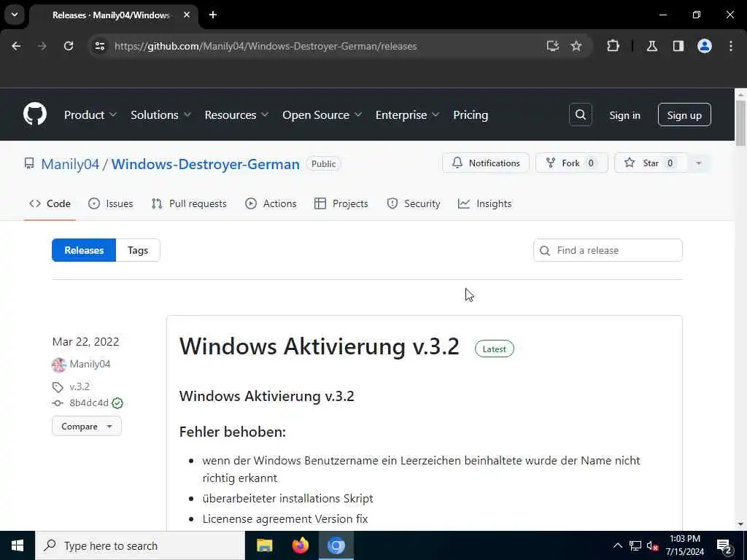Open a new browser tab with plus
Viewport: 747px width, 560px height.
[213, 15]
